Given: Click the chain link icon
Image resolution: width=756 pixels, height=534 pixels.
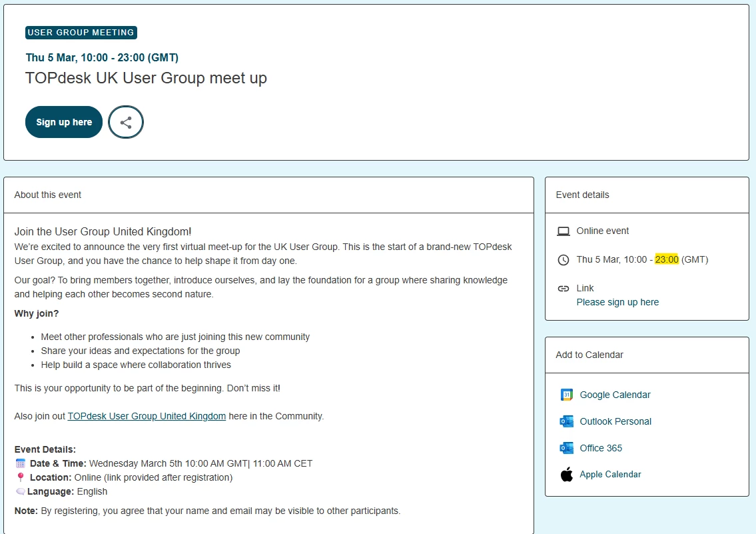Looking at the screenshot, I should click(x=563, y=289).
